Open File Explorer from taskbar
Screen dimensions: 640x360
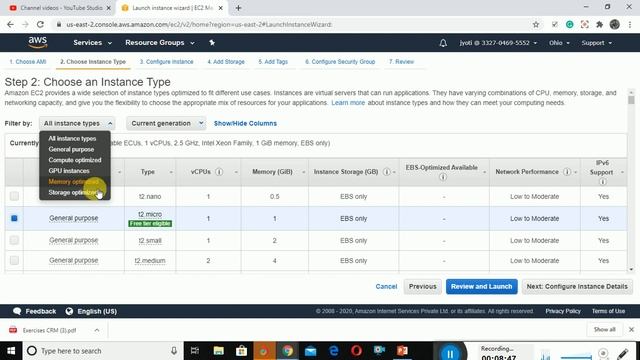click(218, 351)
